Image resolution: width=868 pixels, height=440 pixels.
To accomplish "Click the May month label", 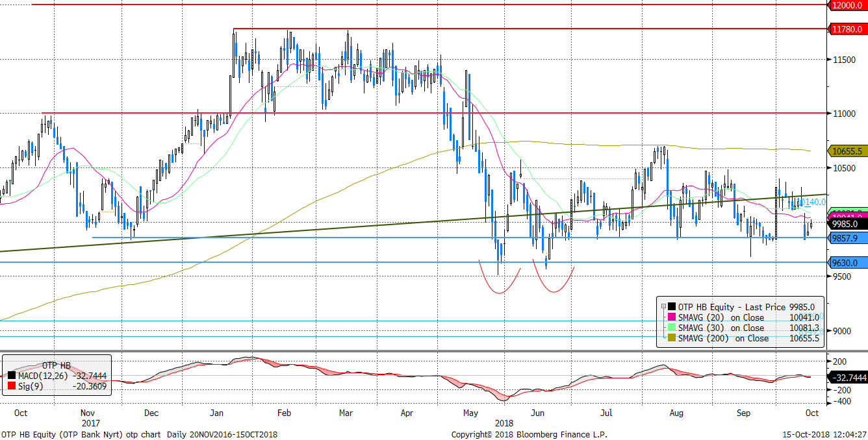I will click(x=470, y=413).
